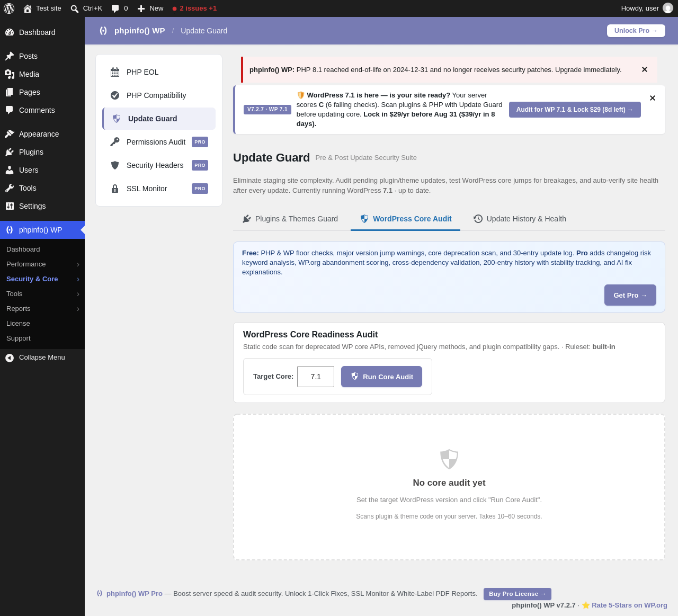Click the Users icon in sidebar
The image size is (678, 616).
(x=10, y=170)
